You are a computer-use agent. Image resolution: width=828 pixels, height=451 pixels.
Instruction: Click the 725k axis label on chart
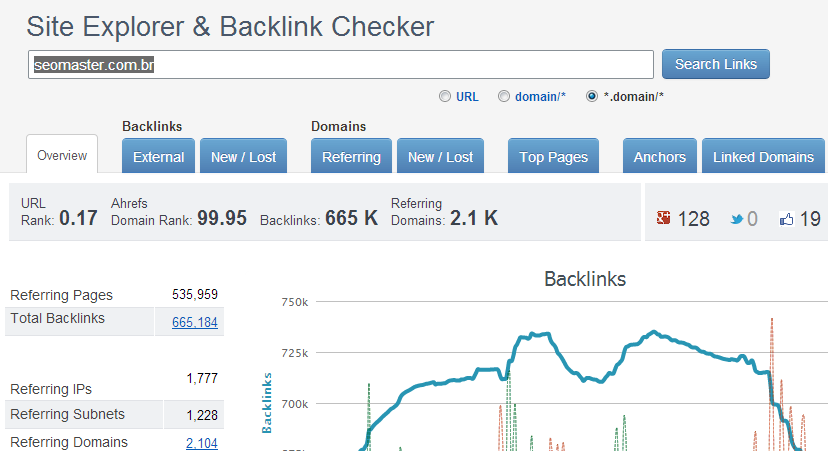[295, 353]
